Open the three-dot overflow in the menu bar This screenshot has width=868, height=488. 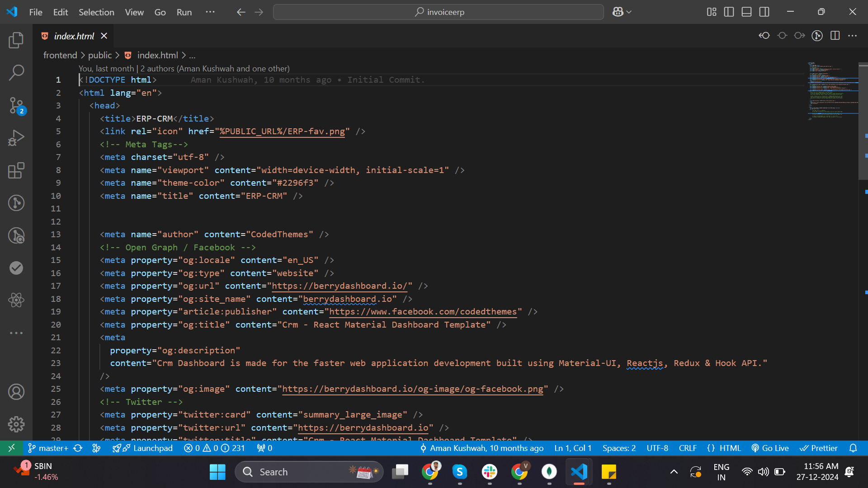click(x=210, y=12)
